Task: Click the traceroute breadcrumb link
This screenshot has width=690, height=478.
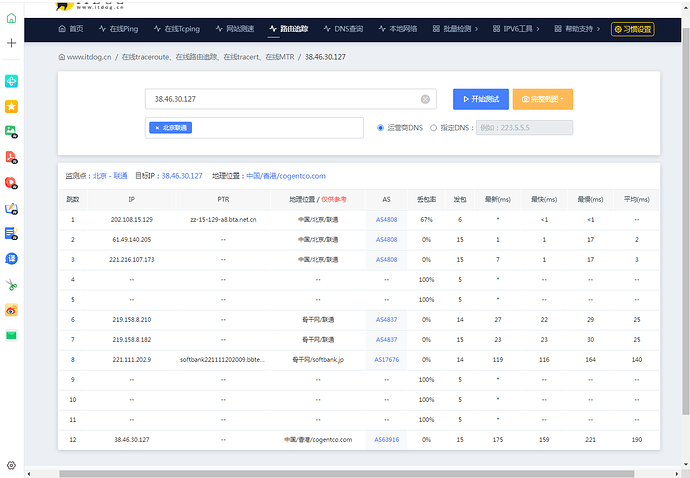Action: click(208, 57)
